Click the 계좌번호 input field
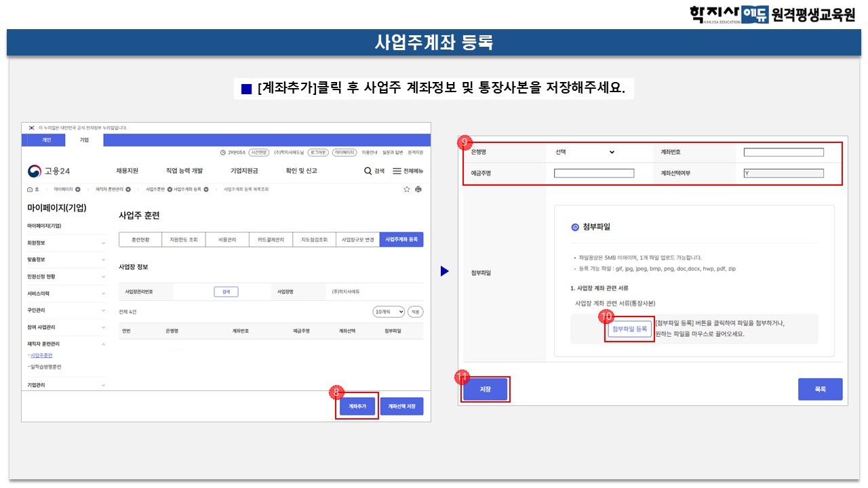The width and height of the screenshot is (868, 488). pos(783,152)
